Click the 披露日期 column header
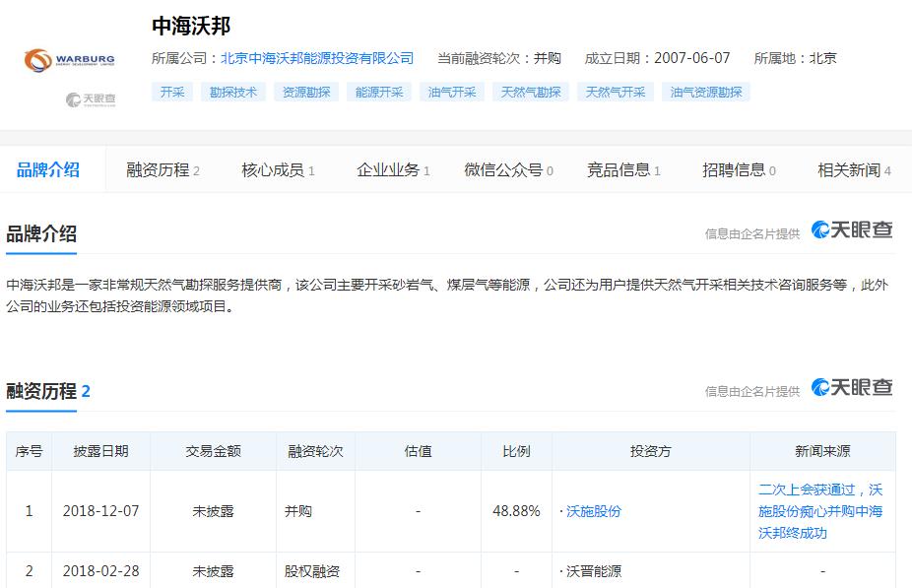This screenshot has height=588, width=912. pos(100,451)
